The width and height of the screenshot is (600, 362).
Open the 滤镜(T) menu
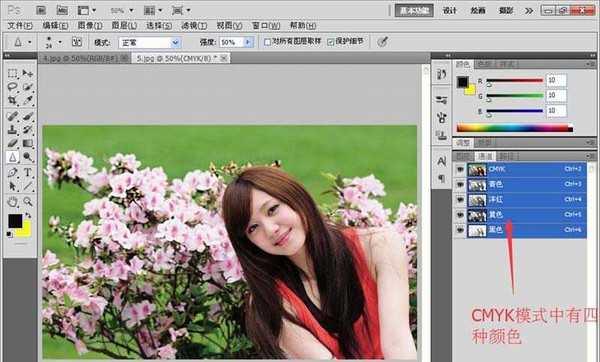click(x=194, y=26)
